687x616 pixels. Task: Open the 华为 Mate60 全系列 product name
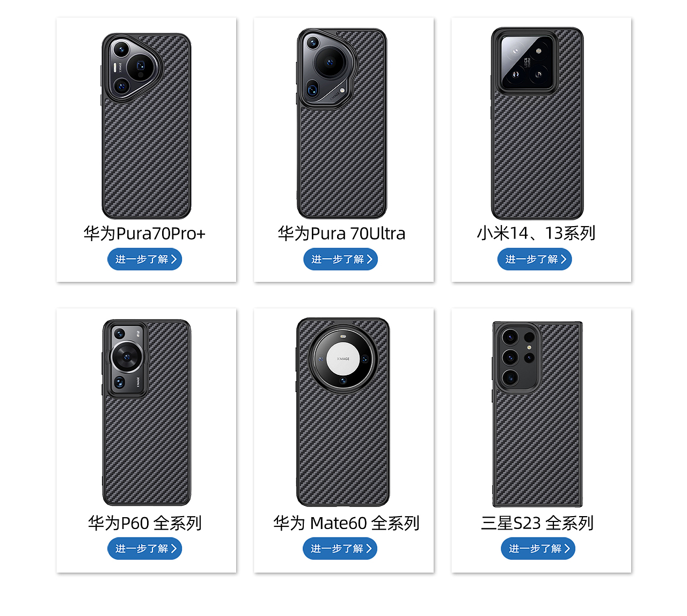click(346, 523)
